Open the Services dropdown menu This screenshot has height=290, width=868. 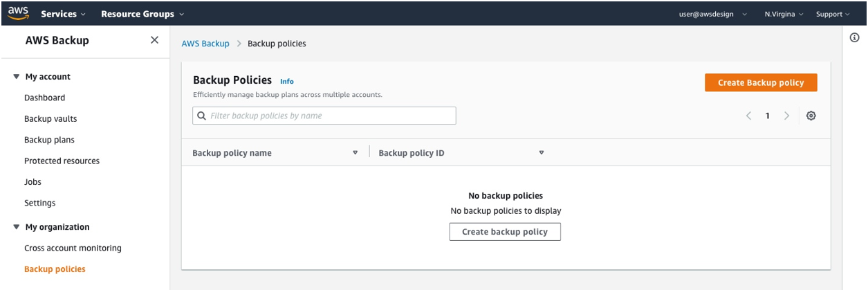(64, 14)
